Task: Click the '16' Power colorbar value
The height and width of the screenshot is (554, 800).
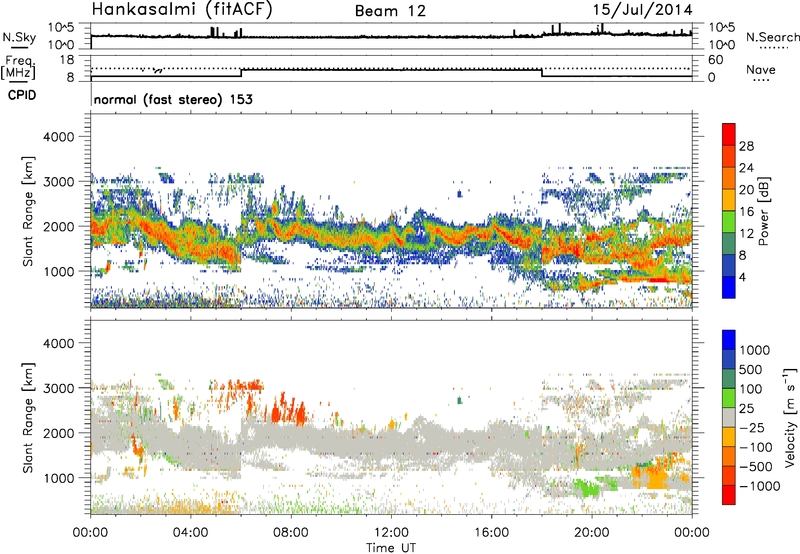Action: pyautogui.click(x=746, y=212)
